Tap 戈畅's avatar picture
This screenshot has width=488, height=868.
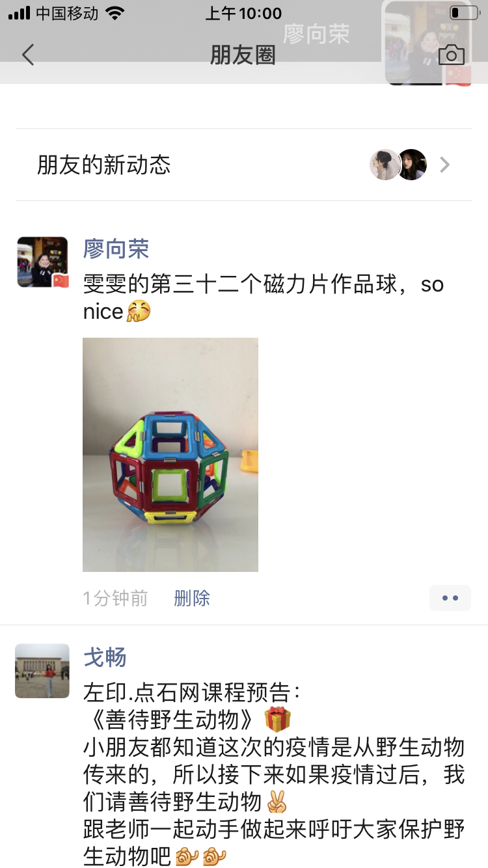[x=42, y=671]
